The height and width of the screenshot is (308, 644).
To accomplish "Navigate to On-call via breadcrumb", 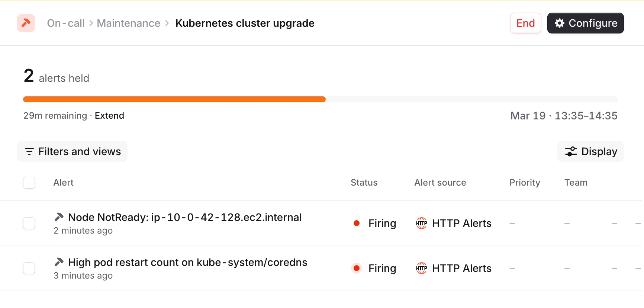I will coord(65,23).
